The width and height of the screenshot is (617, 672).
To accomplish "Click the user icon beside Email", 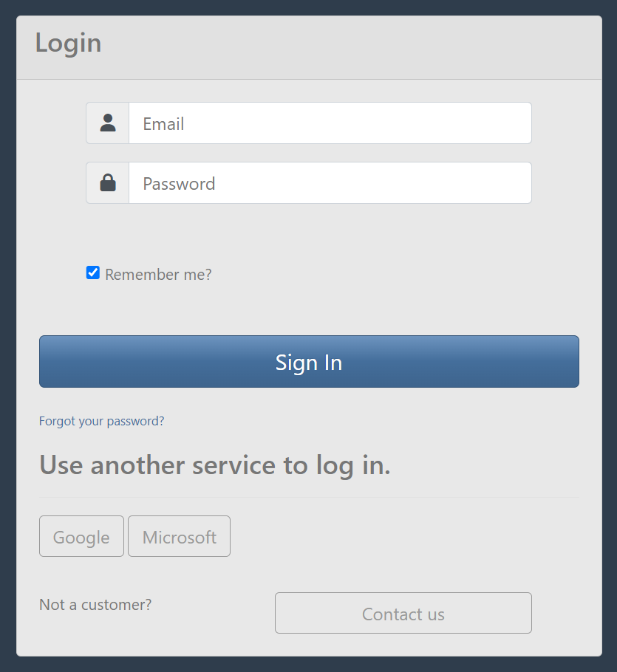I will [x=108, y=123].
